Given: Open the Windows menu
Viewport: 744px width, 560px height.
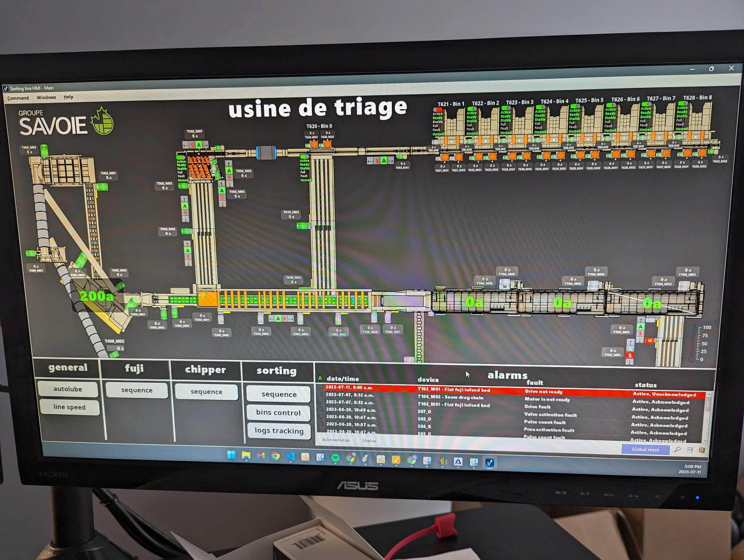Looking at the screenshot, I should pos(46,98).
